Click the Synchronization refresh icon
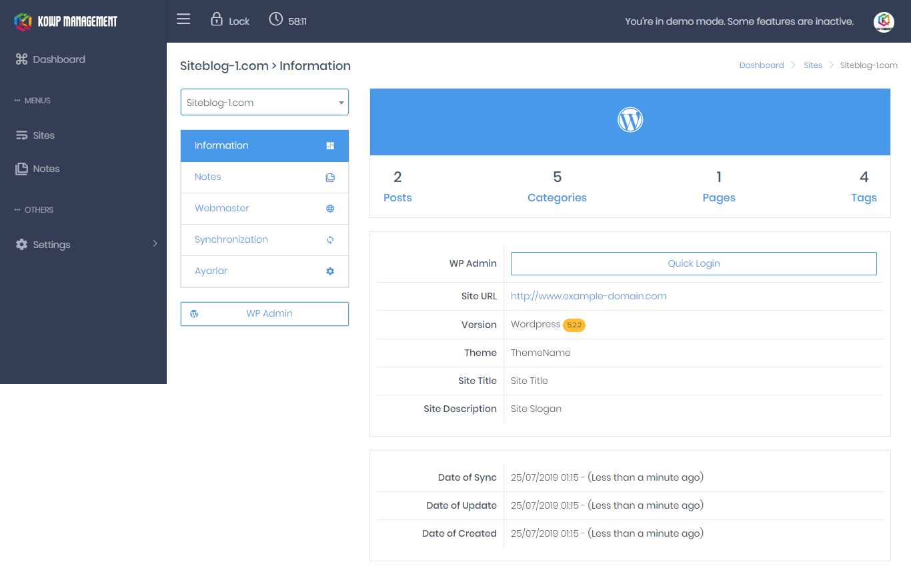Image resolution: width=911 pixels, height=588 pixels. pyautogui.click(x=330, y=240)
